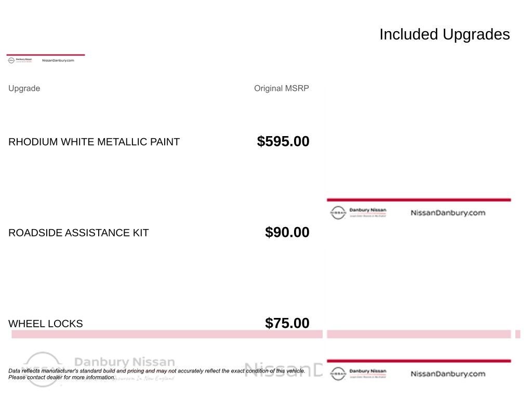Click the Nissan logo in the banner below $75.00
The width and height of the screenshot is (532, 399).
tap(338, 374)
